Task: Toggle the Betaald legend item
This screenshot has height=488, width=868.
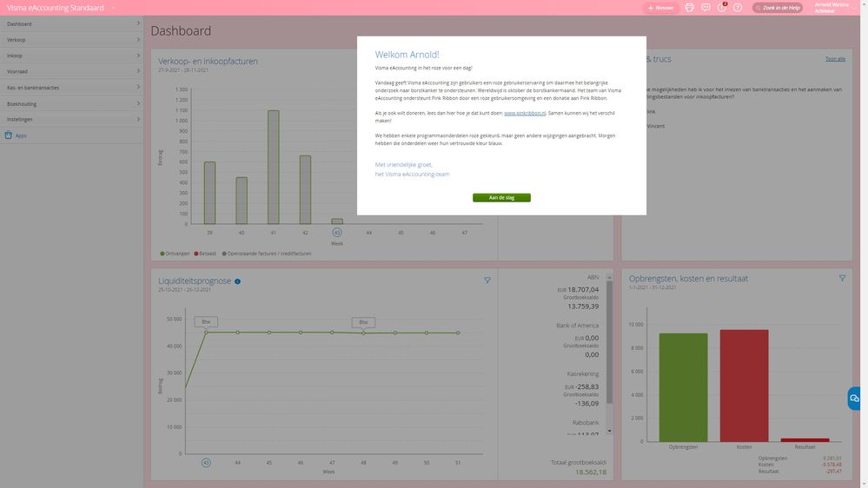Action: pyautogui.click(x=205, y=254)
